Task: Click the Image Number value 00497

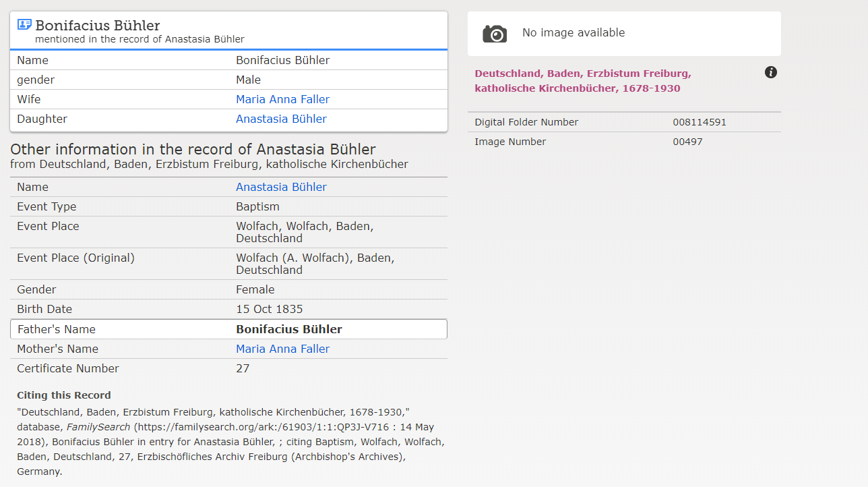Action: coord(687,142)
